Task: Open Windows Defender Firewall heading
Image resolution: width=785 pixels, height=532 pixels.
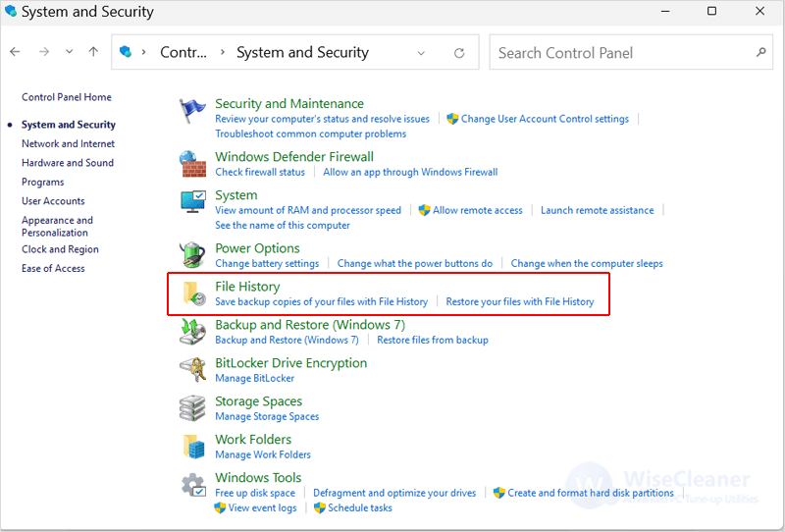Action: pos(294,156)
